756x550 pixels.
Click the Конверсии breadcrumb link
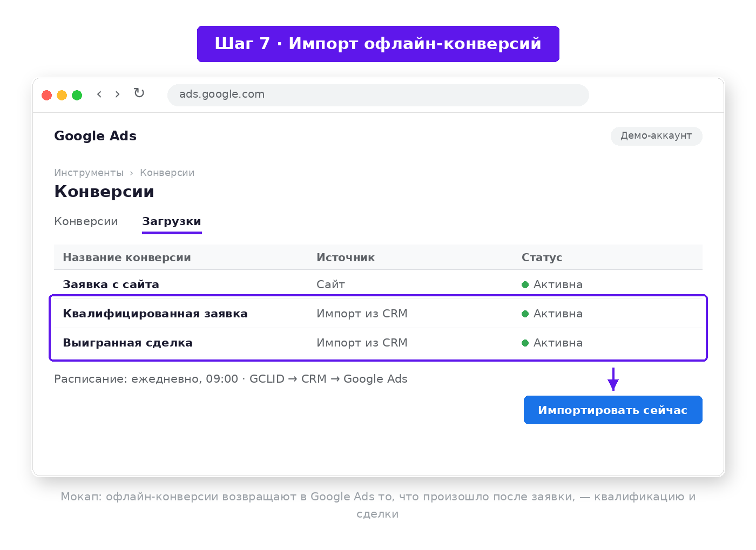[x=167, y=173]
